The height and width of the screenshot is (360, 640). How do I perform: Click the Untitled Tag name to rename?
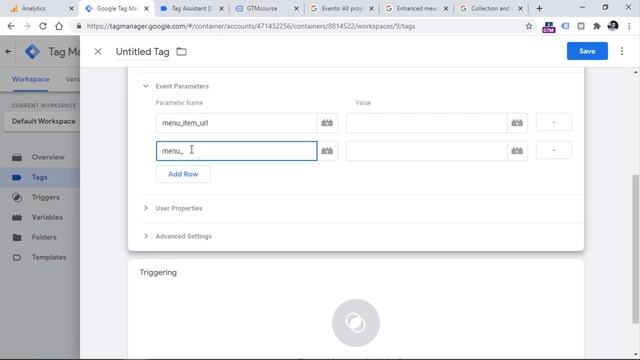point(142,52)
